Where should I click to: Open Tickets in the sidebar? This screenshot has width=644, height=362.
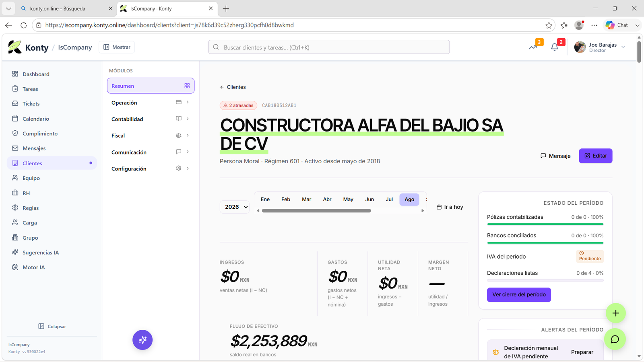point(31,104)
